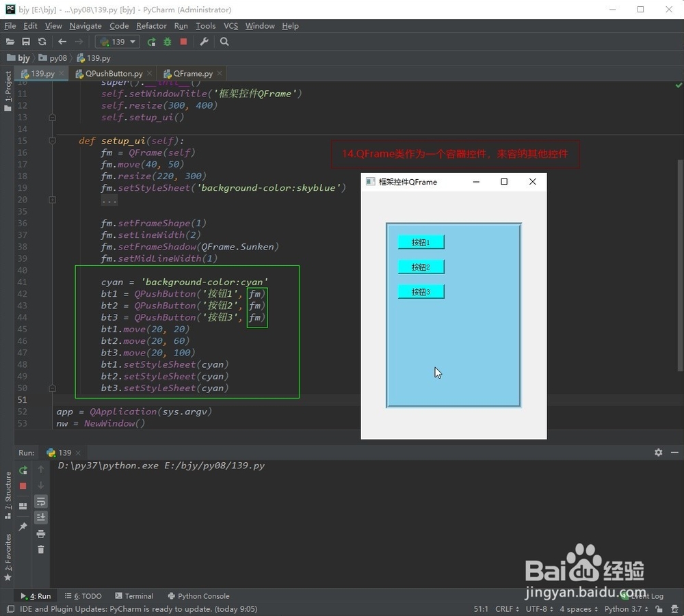Print the Run console output
The width and height of the screenshot is (684, 616).
(x=40, y=533)
